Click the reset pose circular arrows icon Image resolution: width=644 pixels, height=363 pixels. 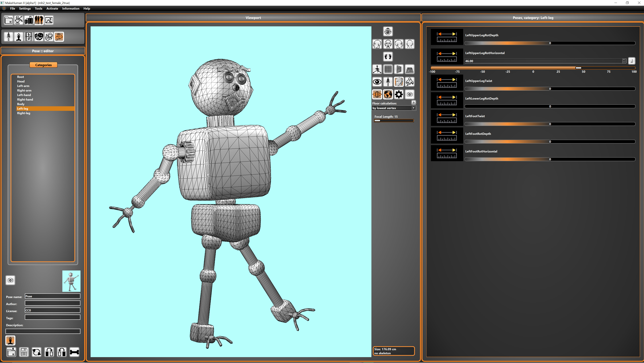pyautogui.click(x=36, y=352)
